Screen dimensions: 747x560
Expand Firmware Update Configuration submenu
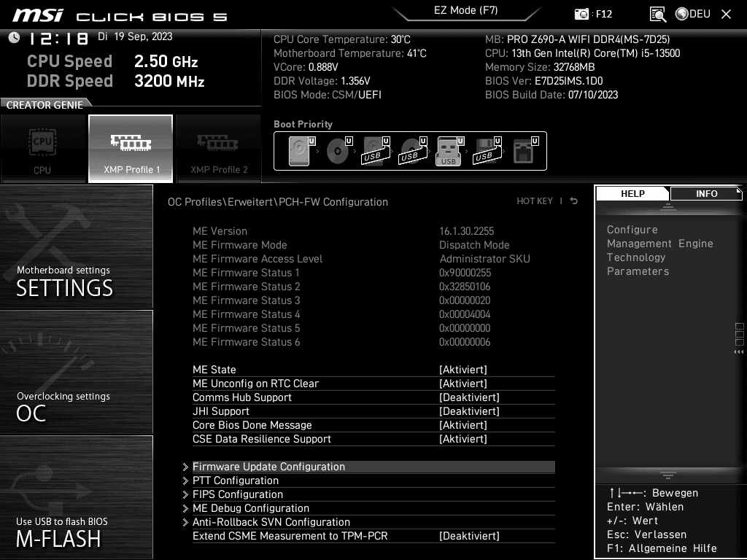click(x=373, y=467)
